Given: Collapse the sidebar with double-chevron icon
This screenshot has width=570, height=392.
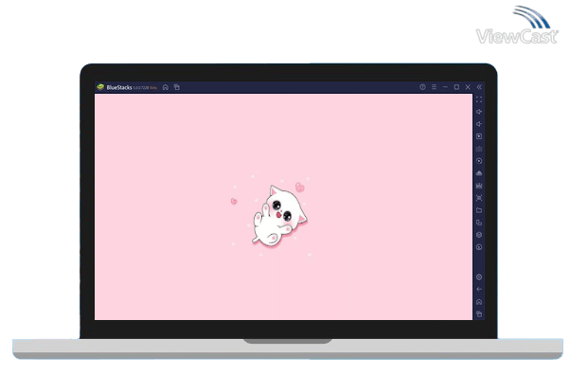Looking at the screenshot, I should click(479, 87).
